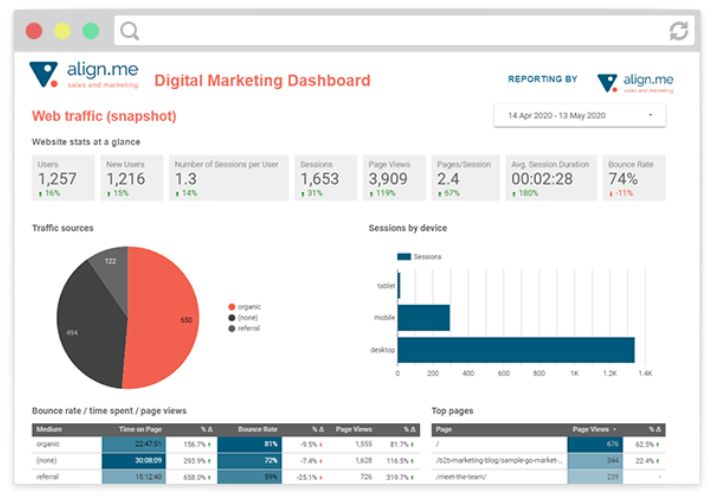Click the align.me logo beside Reporting By
The image size is (713, 501).
tap(635, 83)
